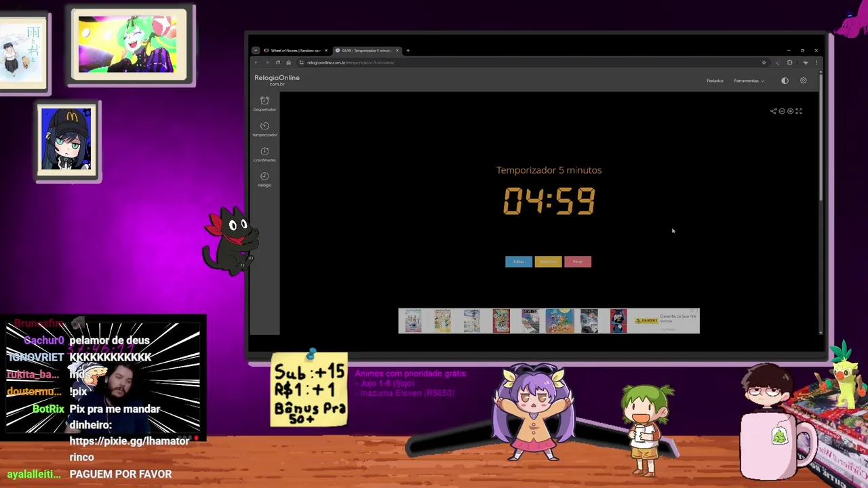The width and height of the screenshot is (868, 488).
Task: Close the Wheel of Names tab
Action: coord(325,50)
